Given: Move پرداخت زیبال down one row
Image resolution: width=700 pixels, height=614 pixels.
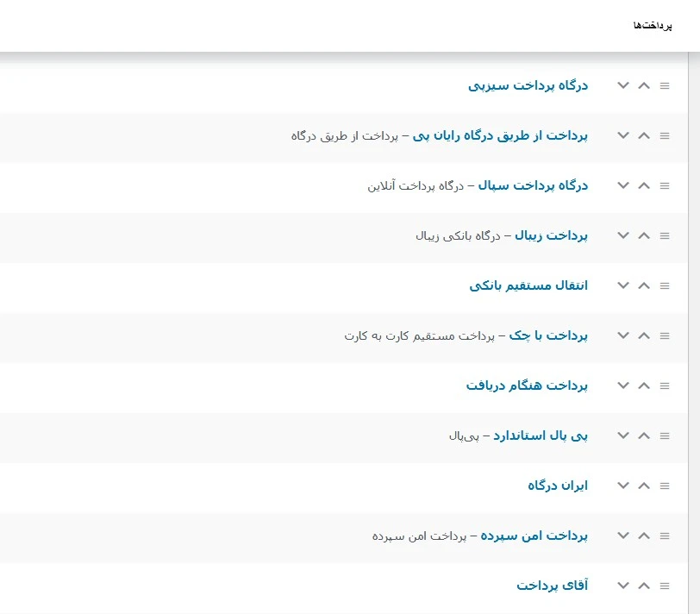Looking at the screenshot, I should [623, 235].
